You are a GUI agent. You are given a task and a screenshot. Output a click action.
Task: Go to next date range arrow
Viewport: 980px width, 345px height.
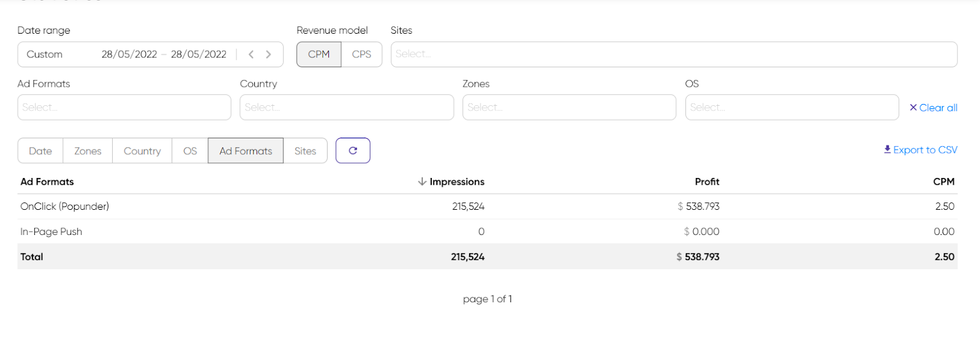point(268,54)
